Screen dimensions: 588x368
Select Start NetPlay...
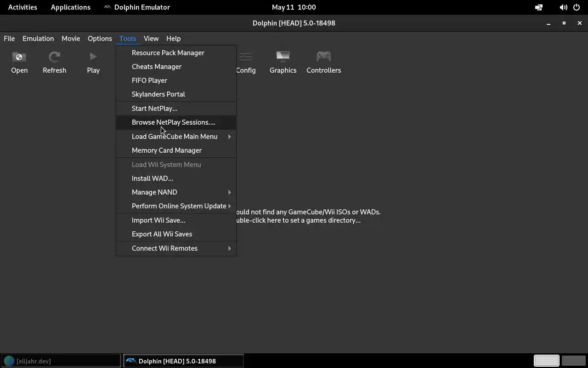176,109
